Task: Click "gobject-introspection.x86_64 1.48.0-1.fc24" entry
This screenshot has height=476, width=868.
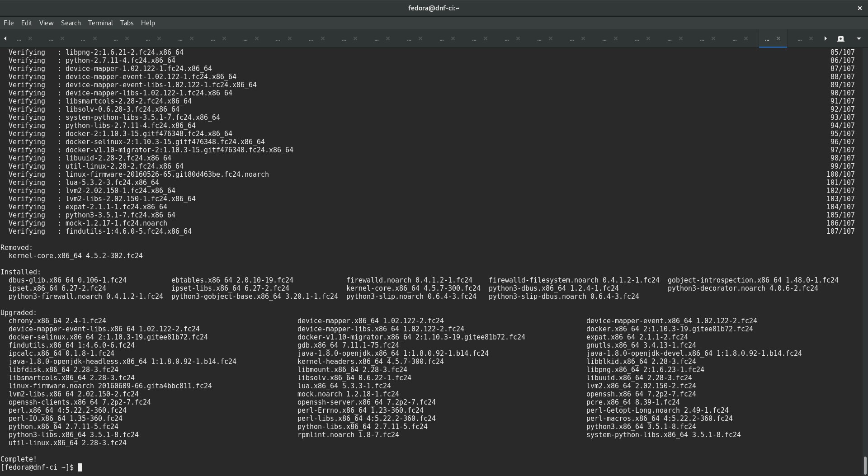Action: [753, 280]
